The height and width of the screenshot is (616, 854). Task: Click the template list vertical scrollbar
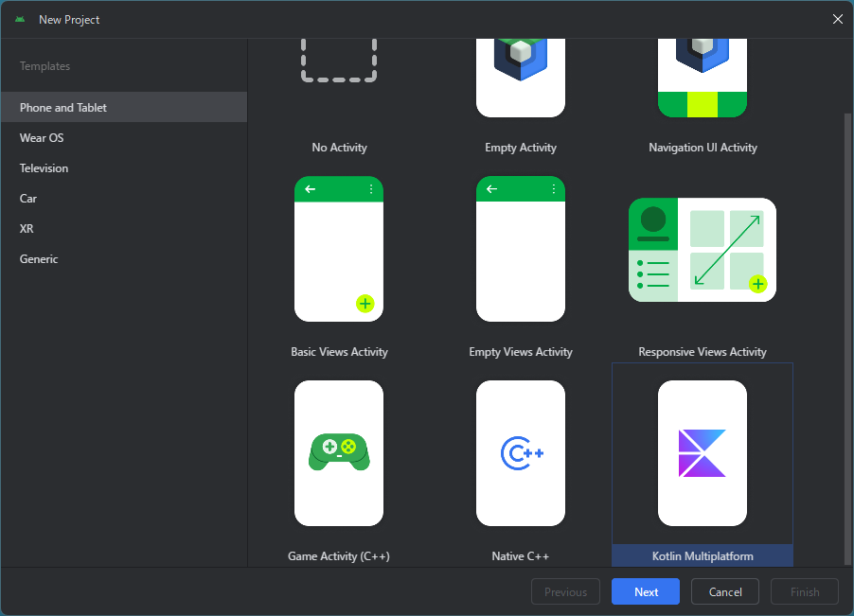point(847,339)
